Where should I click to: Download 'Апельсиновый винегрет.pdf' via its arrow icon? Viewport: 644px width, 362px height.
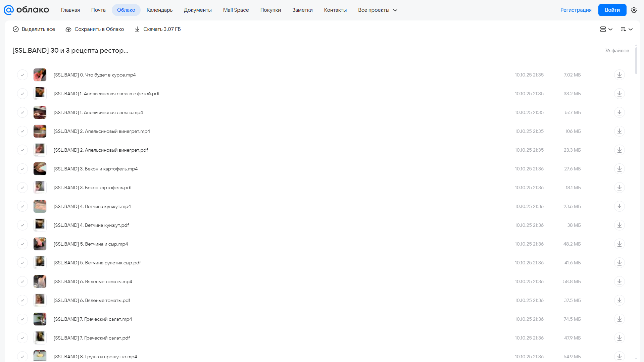(619, 150)
